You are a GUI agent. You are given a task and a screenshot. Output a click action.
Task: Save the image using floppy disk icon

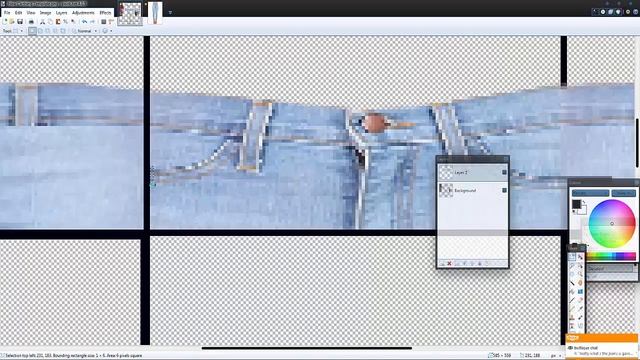(x=20, y=22)
